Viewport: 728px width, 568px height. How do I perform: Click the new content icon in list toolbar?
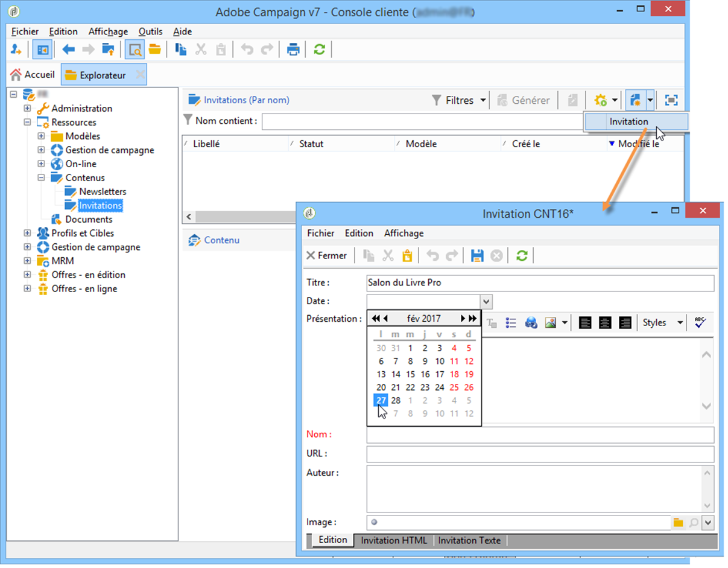click(635, 100)
